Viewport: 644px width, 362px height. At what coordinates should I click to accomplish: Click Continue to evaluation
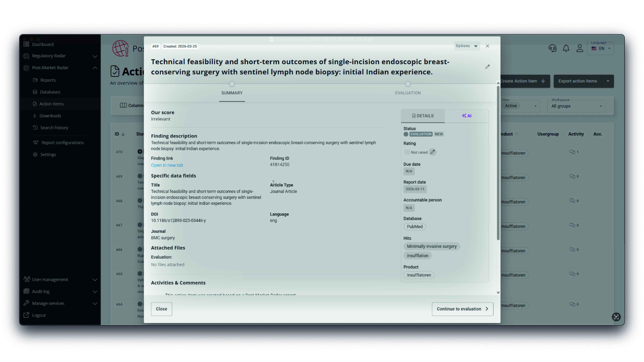(462, 309)
